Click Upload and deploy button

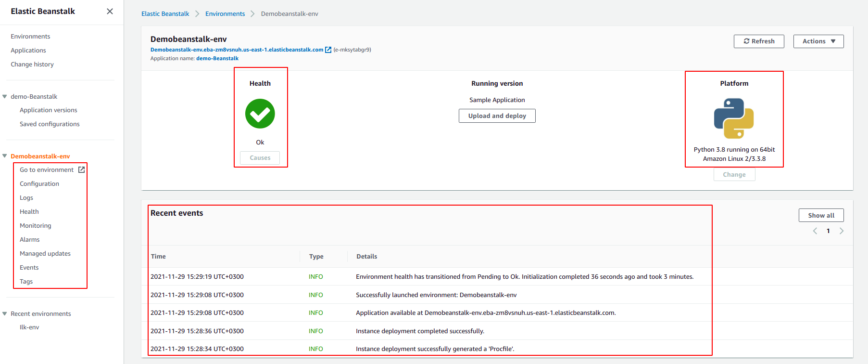point(497,116)
